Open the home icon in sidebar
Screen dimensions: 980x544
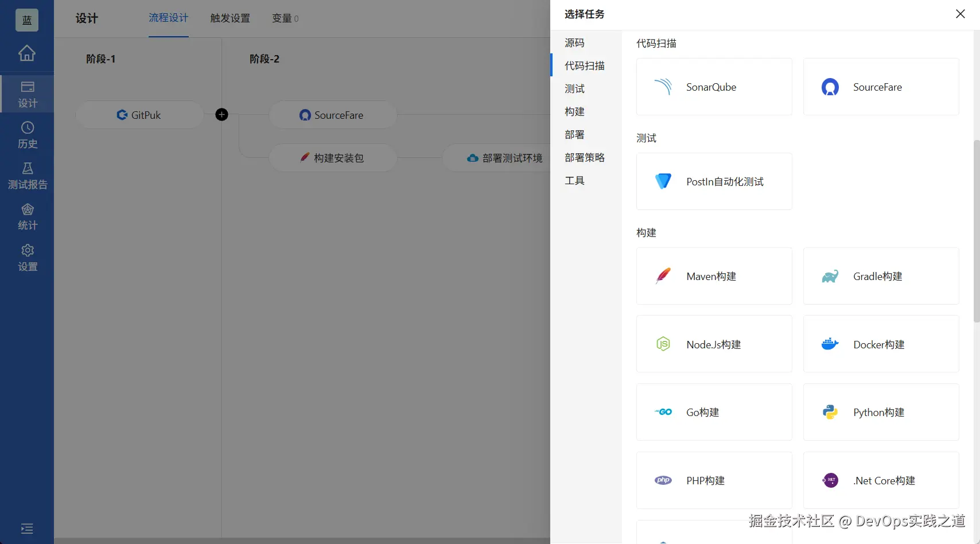click(x=27, y=53)
